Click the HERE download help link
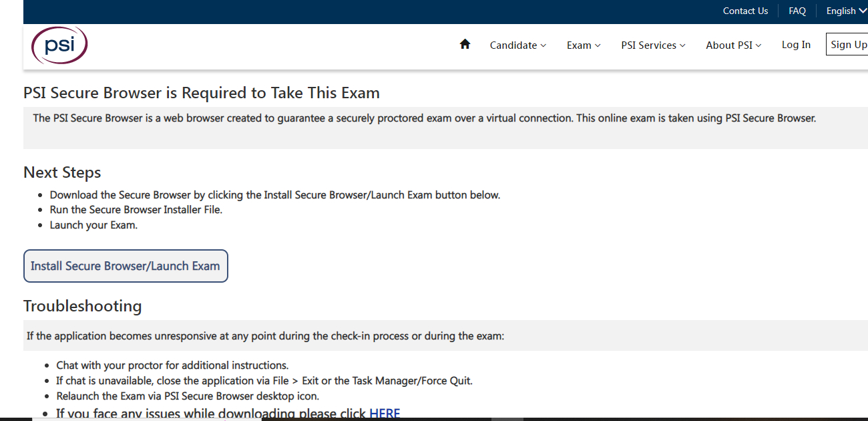The height and width of the screenshot is (421, 868). [385, 412]
